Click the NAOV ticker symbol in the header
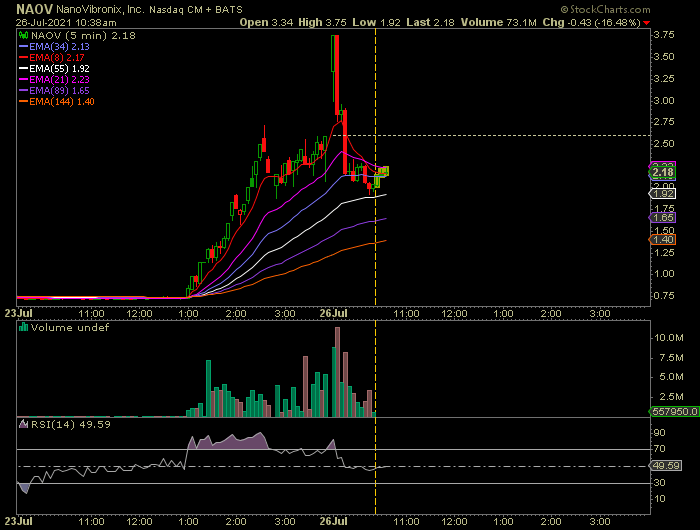The height and width of the screenshot is (530, 700). [x=34, y=9]
